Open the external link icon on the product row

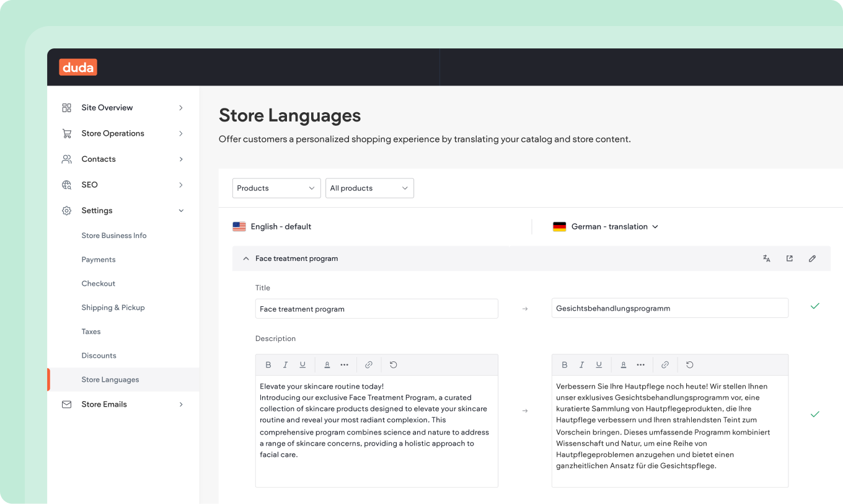coord(789,258)
